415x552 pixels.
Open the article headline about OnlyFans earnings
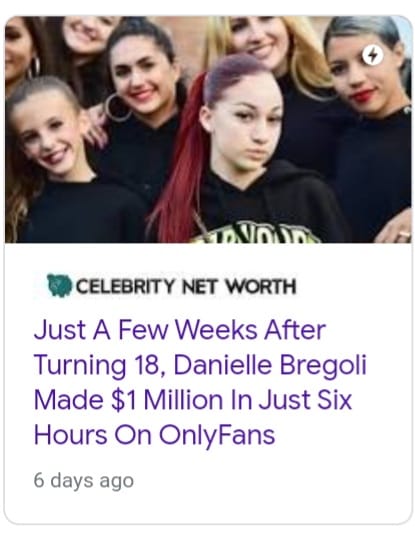click(200, 382)
